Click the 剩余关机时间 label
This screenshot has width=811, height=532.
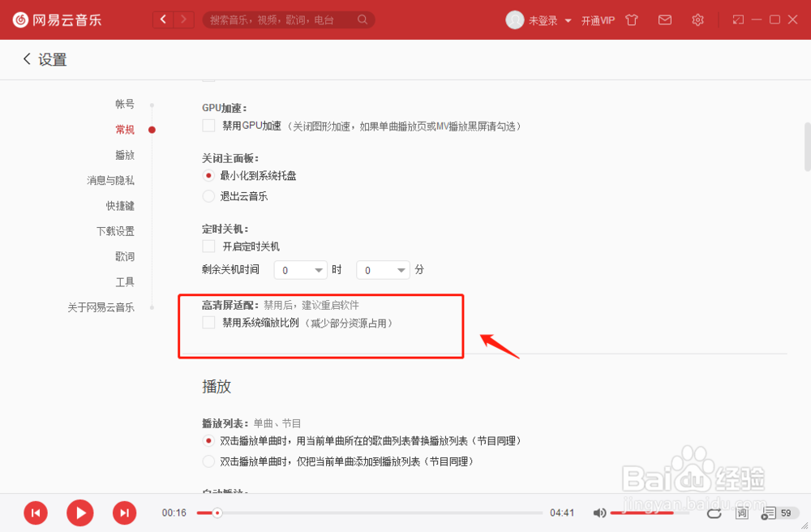pos(230,269)
